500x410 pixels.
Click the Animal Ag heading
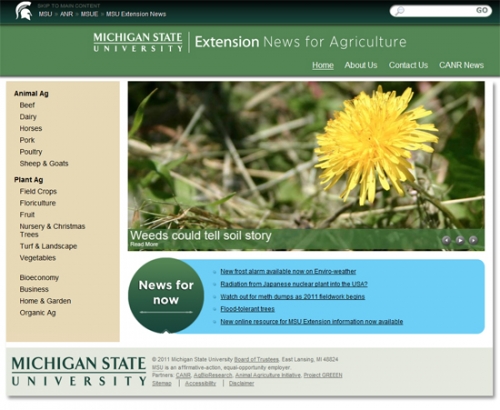coord(31,93)
